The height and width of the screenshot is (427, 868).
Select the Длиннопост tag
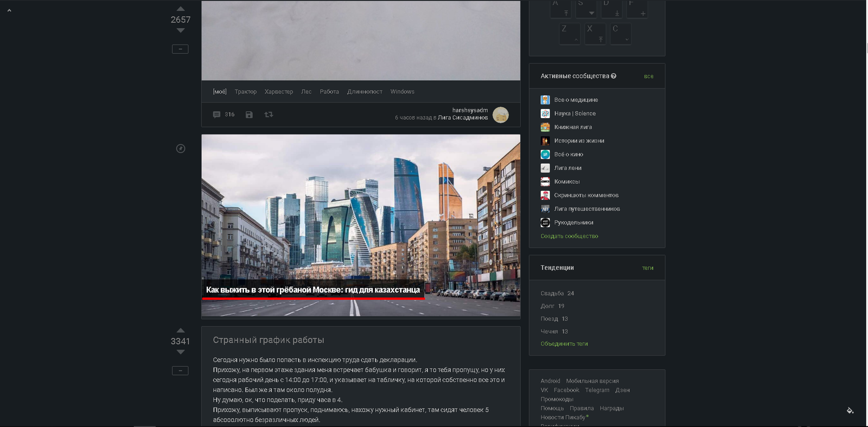365,92
